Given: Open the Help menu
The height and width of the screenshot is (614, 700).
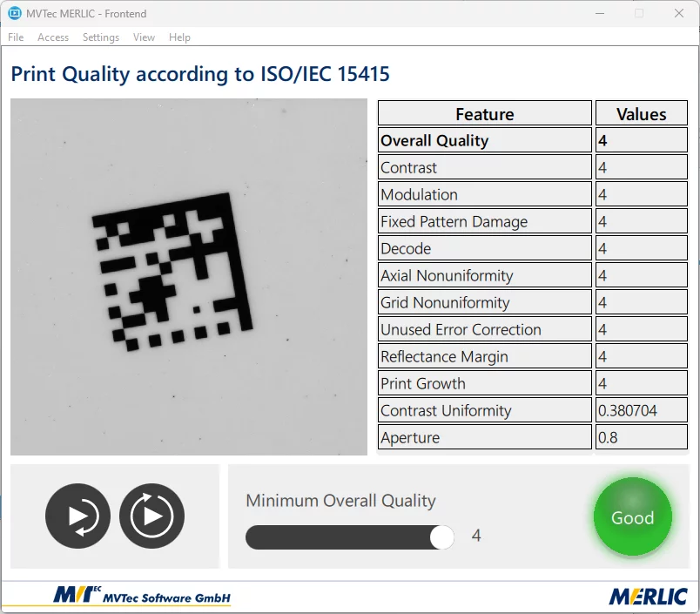Looking at the screenshot, I should coord(179,37).
